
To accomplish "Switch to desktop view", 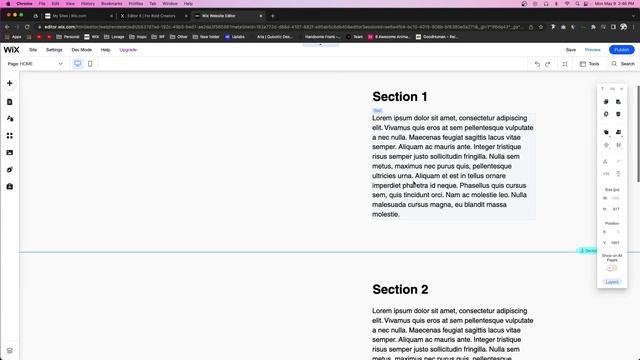I will point(78,64).
